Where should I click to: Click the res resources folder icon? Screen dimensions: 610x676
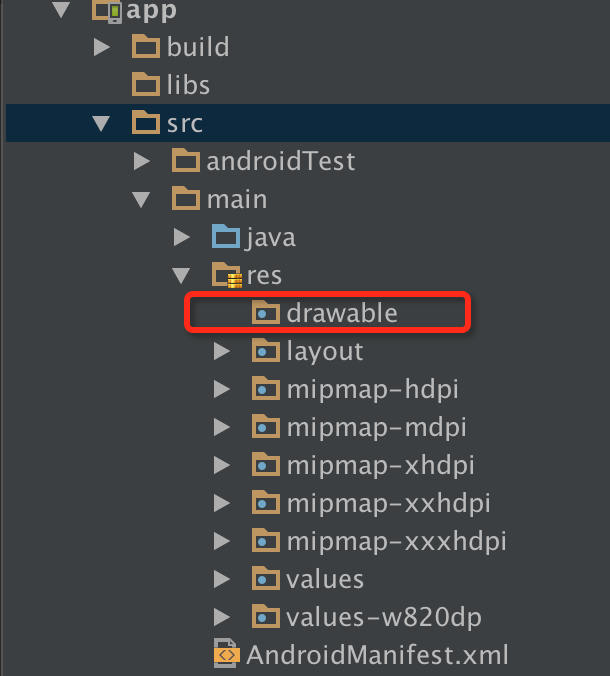click(227, 275)
